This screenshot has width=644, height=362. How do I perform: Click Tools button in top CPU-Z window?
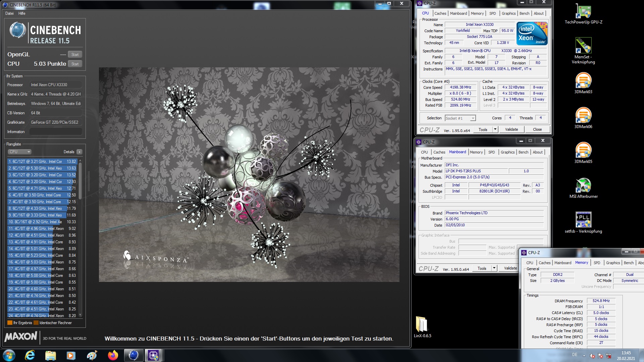pos(483,130)
